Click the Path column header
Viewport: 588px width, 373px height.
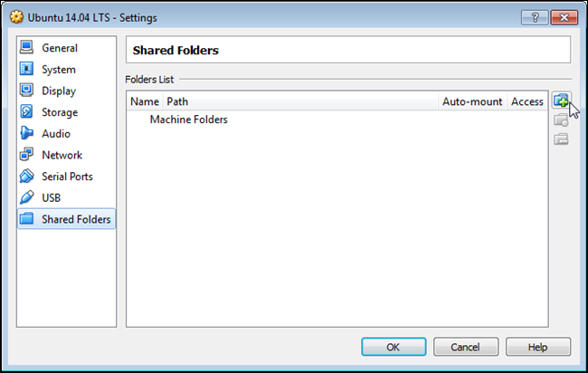[x=177, y=101]
